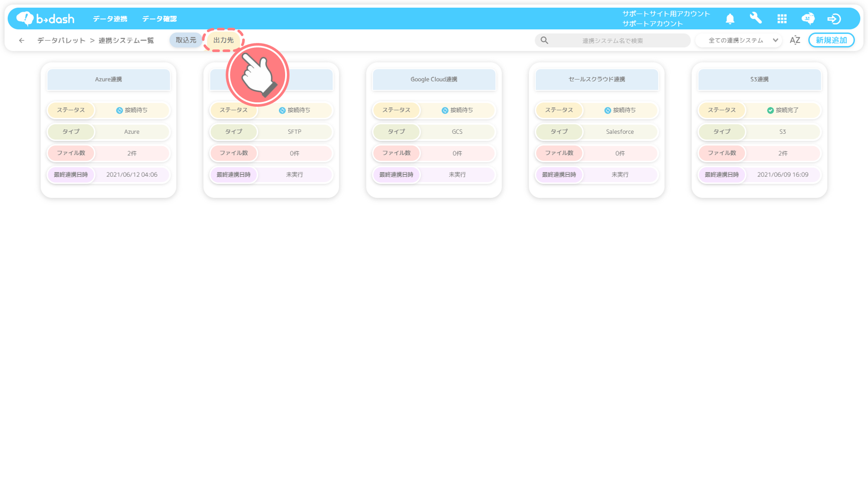Open the Azure連携 card header

(108, 79)
